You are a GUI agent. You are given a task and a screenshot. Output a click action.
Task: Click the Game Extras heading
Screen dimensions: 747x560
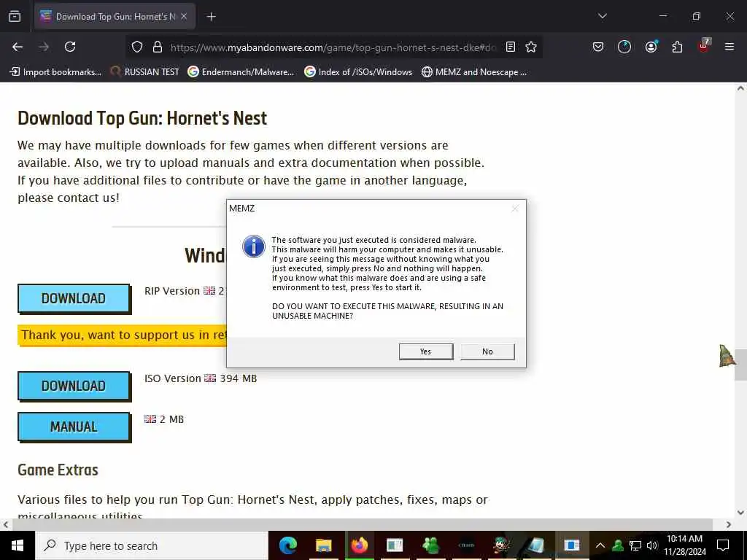pos(58,470)
